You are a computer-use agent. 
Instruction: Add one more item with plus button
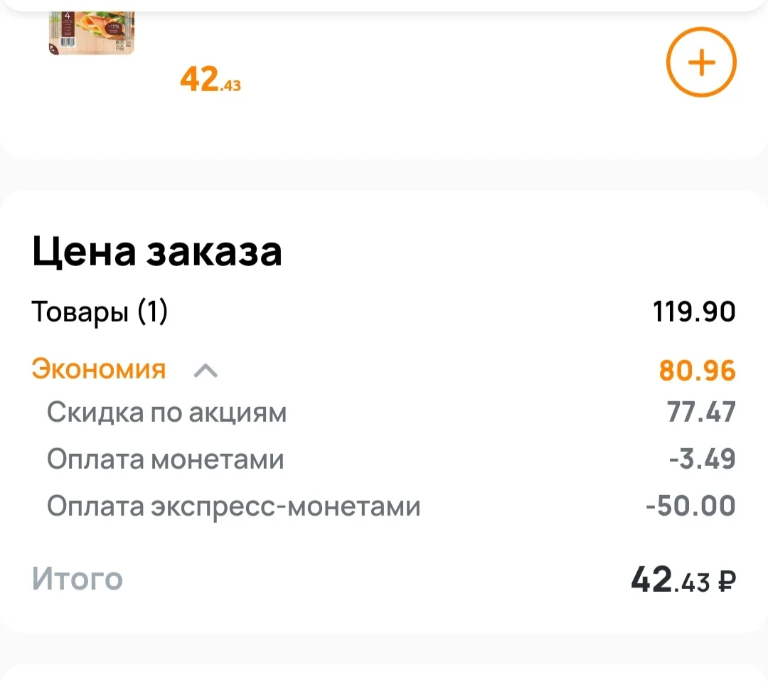click(x=701, y=62)
